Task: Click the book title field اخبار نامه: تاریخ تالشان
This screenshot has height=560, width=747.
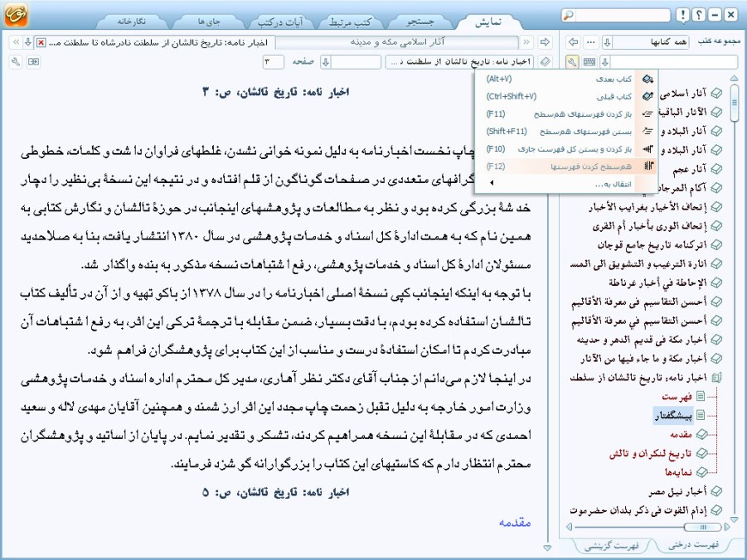Action: 460,62
